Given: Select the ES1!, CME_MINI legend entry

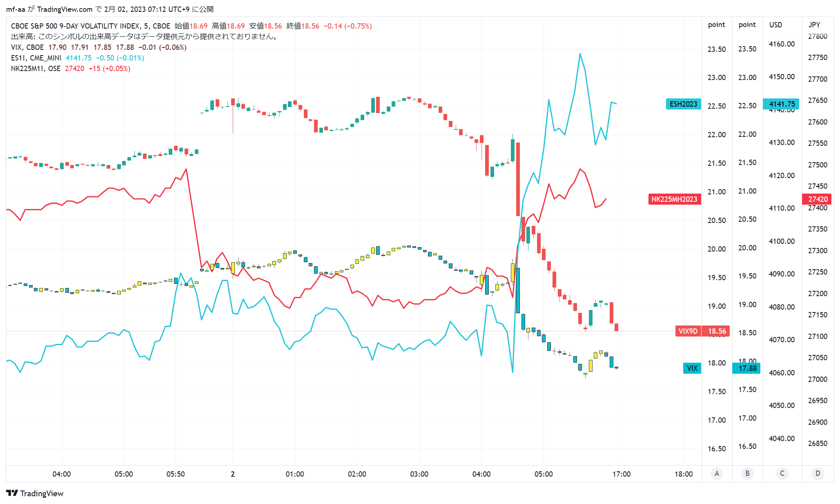Looking at the screenshot, I should click(36, 58).
